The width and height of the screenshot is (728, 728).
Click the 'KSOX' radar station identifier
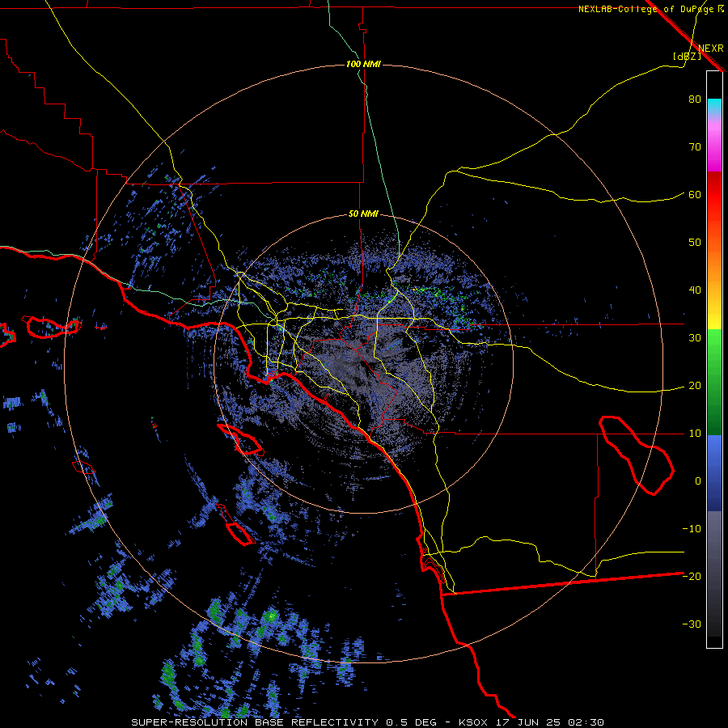[475, 722]
